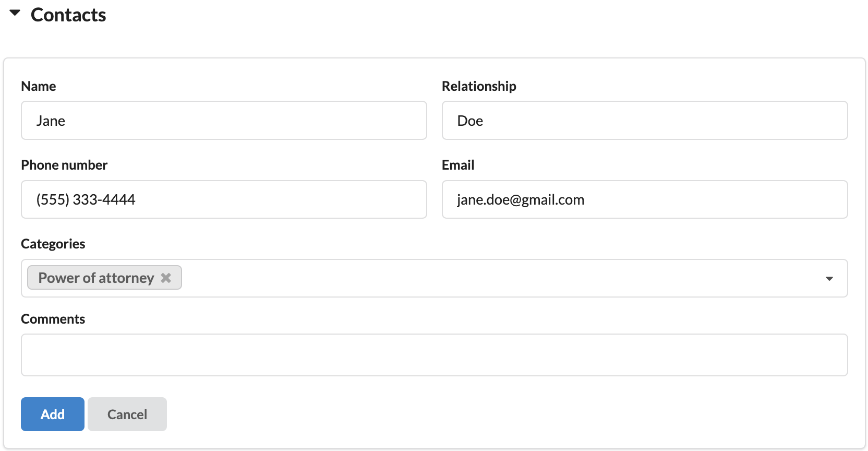Cancel the contact form

click(x=127, y=414)
